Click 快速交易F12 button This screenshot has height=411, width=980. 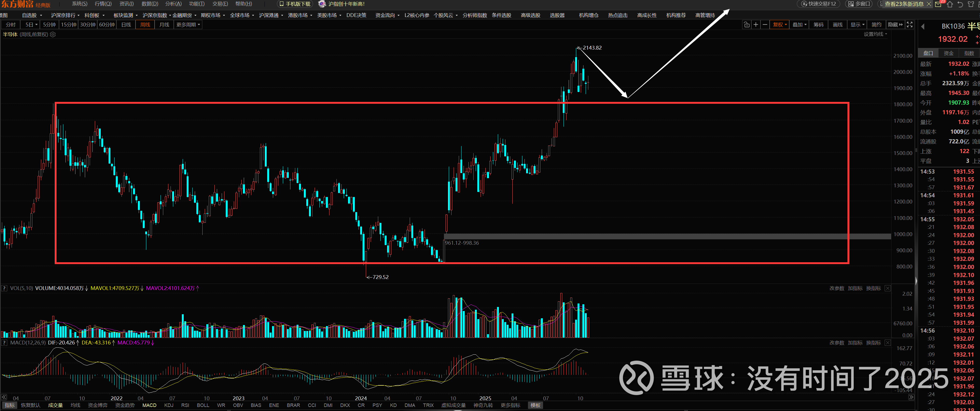coord(818,4)
